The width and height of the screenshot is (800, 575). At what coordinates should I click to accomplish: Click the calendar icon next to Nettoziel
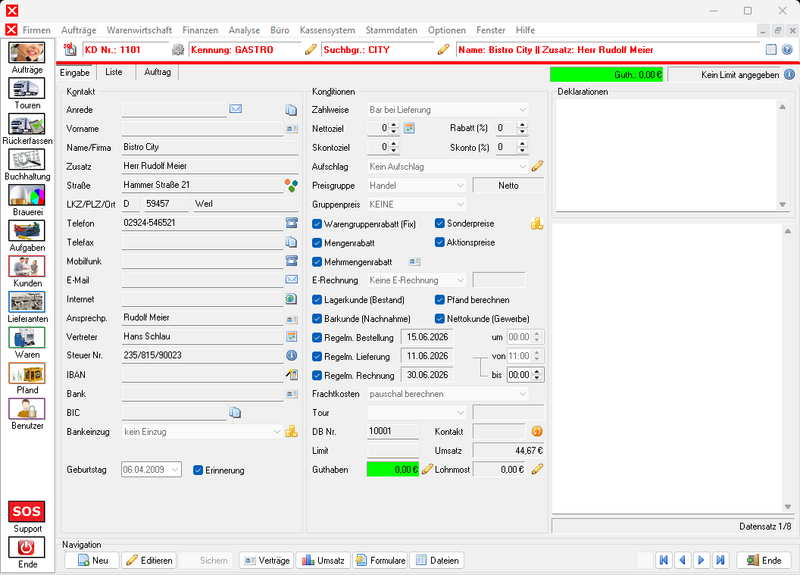tap(409, 128)
